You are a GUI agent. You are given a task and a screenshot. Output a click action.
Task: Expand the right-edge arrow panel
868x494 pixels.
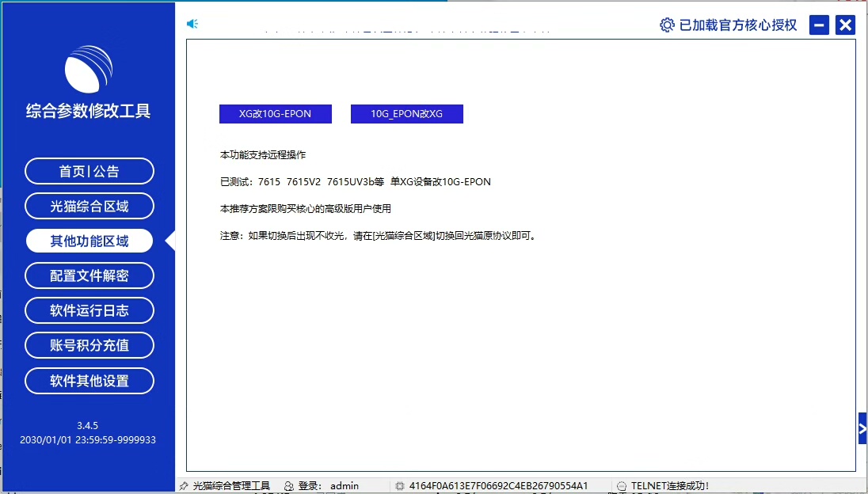click(x=863, y=428)
